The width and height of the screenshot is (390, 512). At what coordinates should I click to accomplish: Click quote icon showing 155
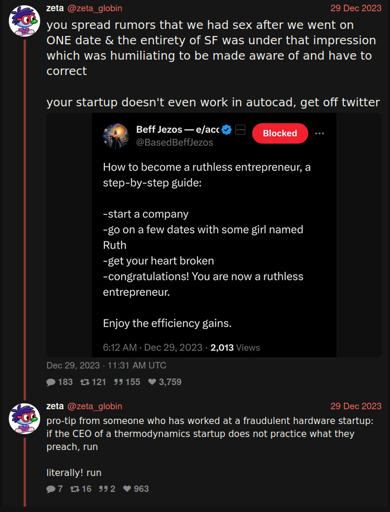pos(118,382)
